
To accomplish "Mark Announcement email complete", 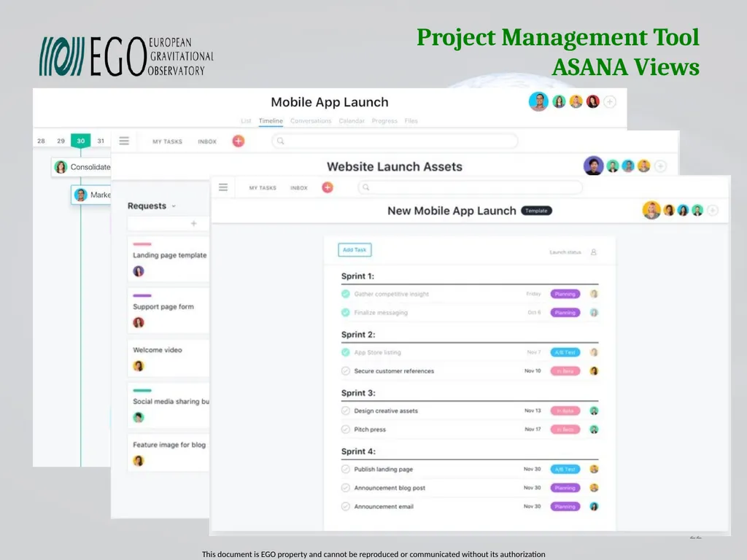I will point(345,506).
